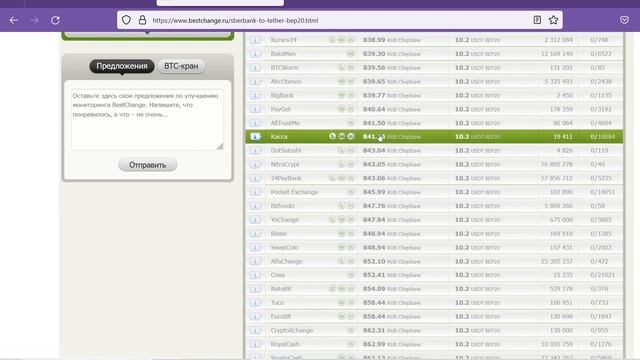Click the 852.10 rate value
640x360 pixels.
click(x=374, y=262)
